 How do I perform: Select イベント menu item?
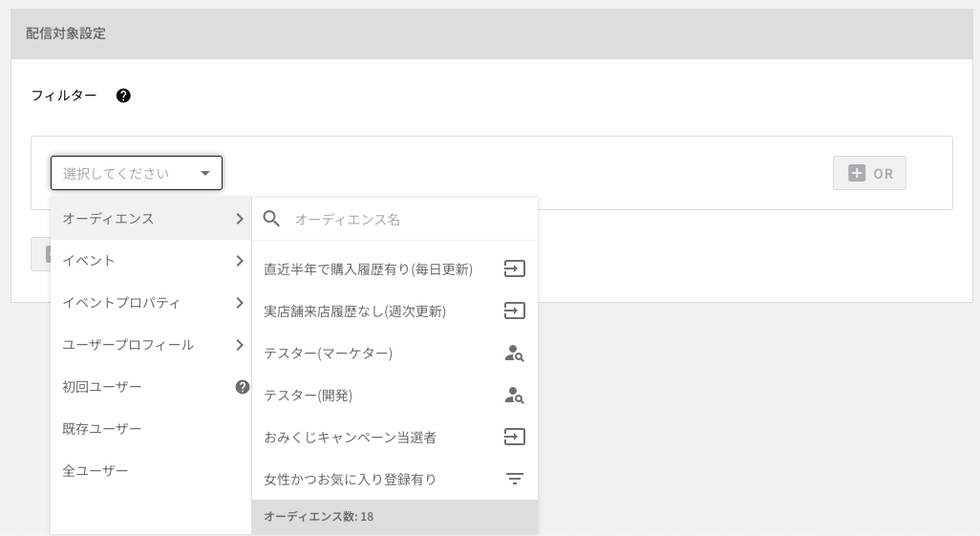[151, 261]
